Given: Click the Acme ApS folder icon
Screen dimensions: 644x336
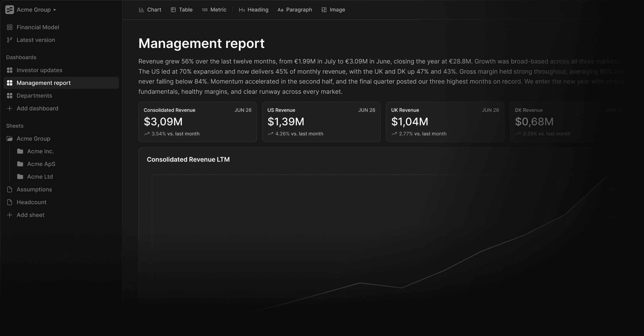Looking at the screenshot, I should 20,164.
